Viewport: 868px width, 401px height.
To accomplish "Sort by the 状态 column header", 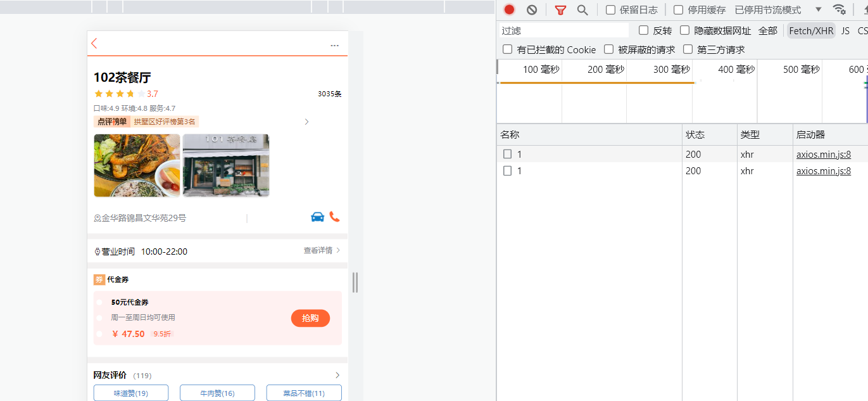I will tap(710, 134).
